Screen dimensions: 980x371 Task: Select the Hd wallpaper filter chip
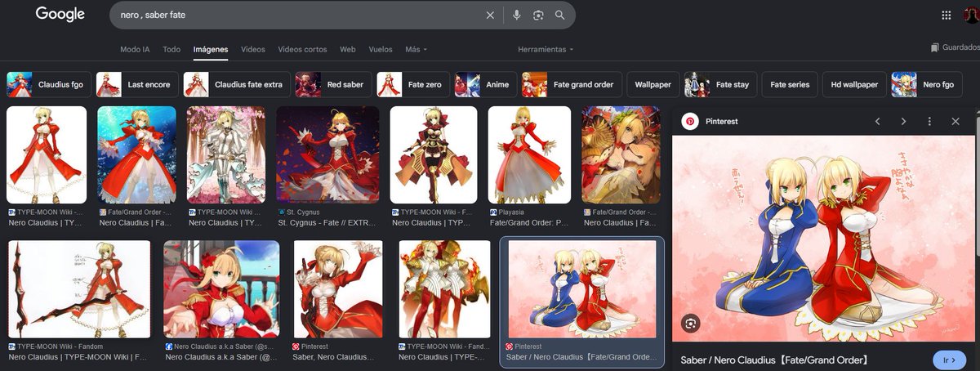click(854, 84)
